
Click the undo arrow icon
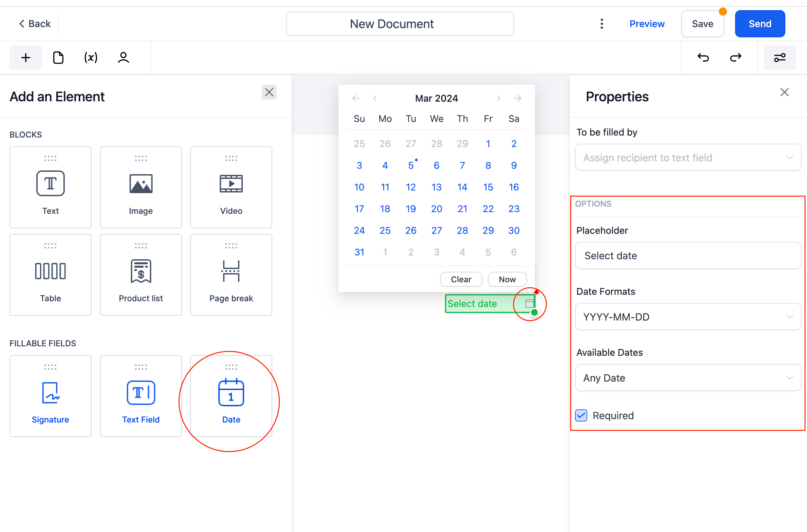pos(703,57)
